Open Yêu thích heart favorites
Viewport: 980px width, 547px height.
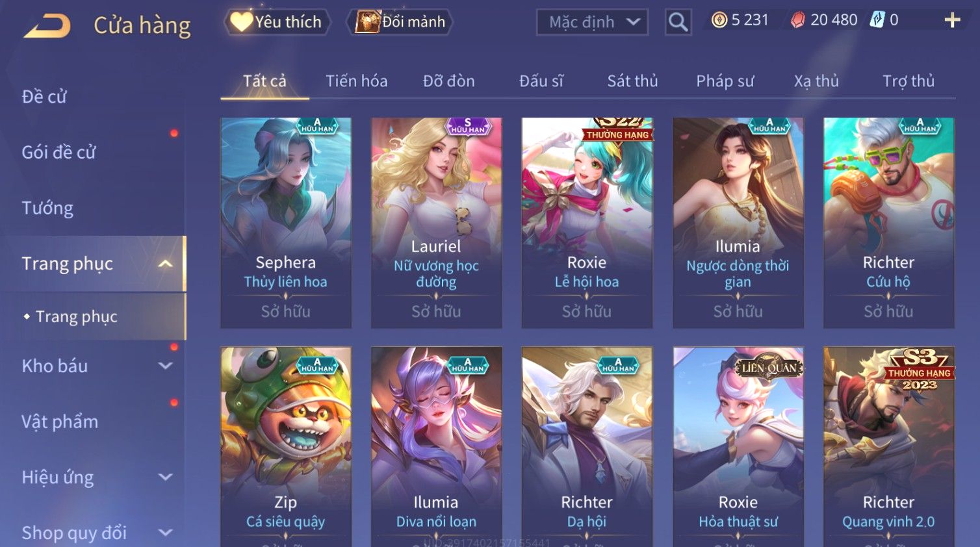point(277,22)
